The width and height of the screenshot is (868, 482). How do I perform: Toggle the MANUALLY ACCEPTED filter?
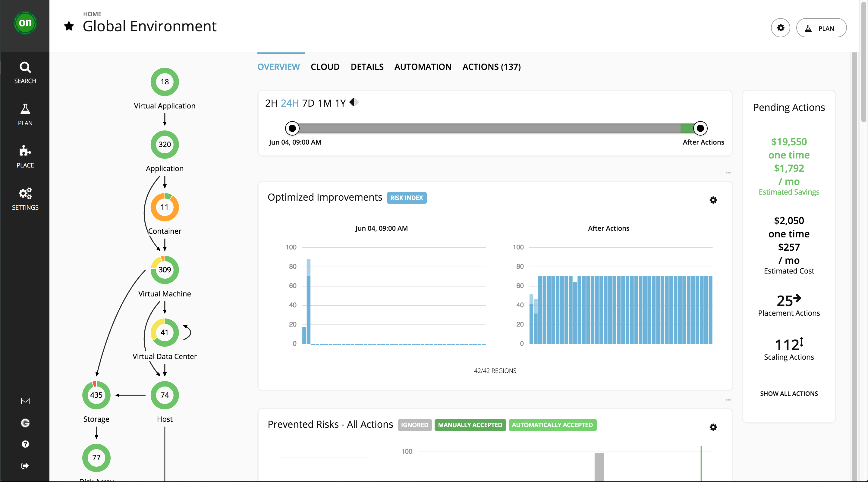(x=470, y=425)
